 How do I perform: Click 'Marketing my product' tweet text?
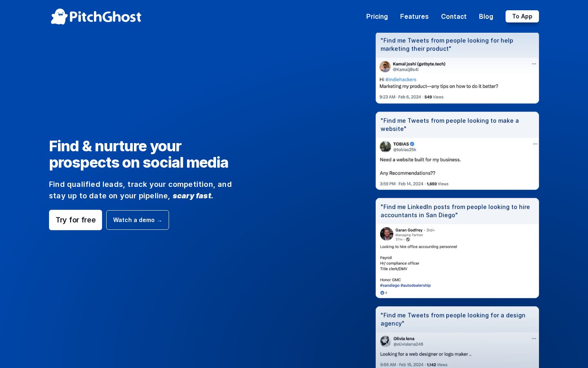tap(439, 86)
